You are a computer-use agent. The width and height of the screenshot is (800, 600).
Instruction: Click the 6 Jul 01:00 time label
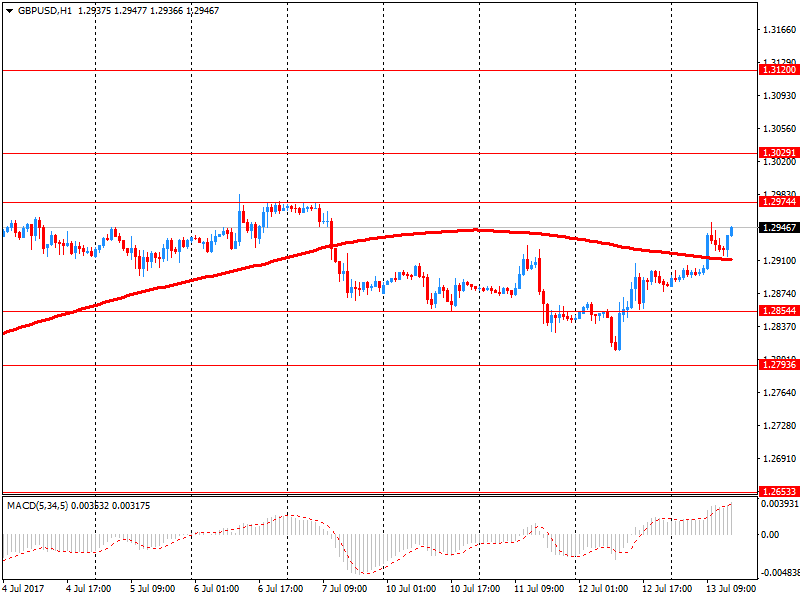pyautogui.click(x=216, y=589)
